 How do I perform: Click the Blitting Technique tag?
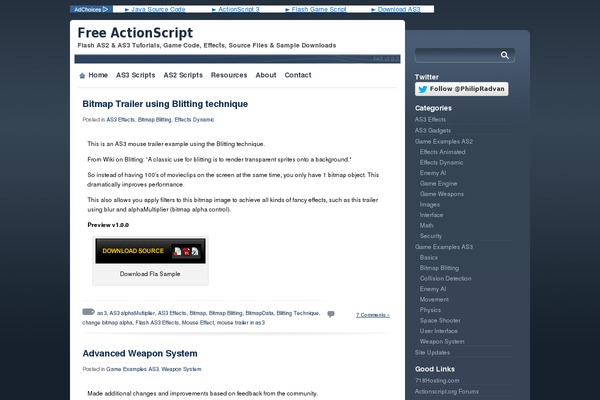pyautogui.click(x=297, y=313)
